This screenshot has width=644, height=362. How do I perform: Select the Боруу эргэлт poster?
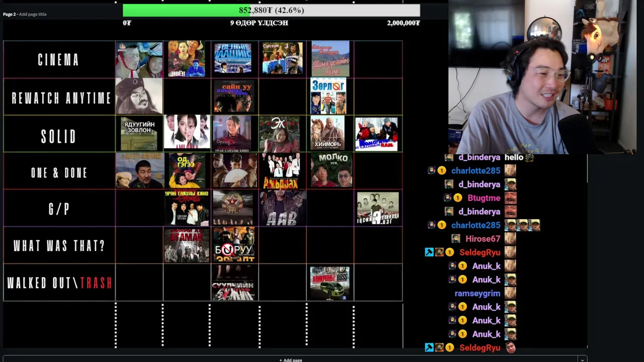click(x=234, y=245)
